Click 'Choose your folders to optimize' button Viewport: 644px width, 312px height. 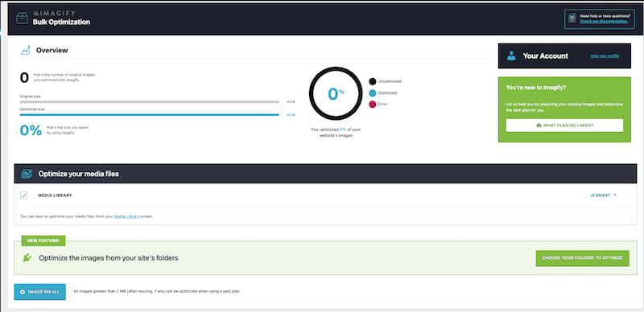click(582, 258)
